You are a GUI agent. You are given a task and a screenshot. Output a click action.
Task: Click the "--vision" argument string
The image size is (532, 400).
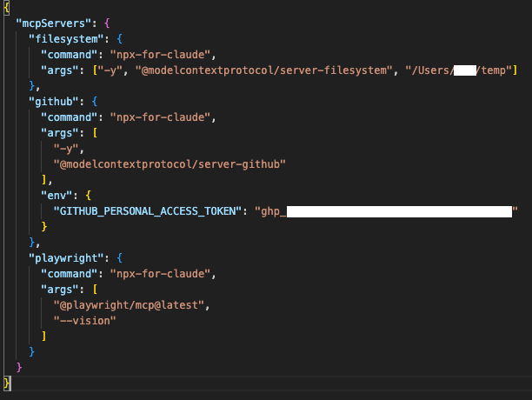[x=84, y=320]
